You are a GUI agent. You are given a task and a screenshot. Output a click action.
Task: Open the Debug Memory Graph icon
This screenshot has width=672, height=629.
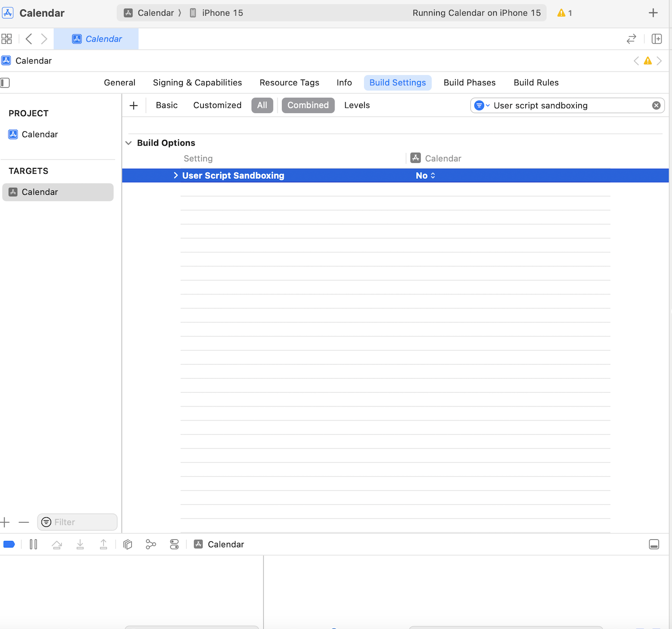[x=151, y=544]
